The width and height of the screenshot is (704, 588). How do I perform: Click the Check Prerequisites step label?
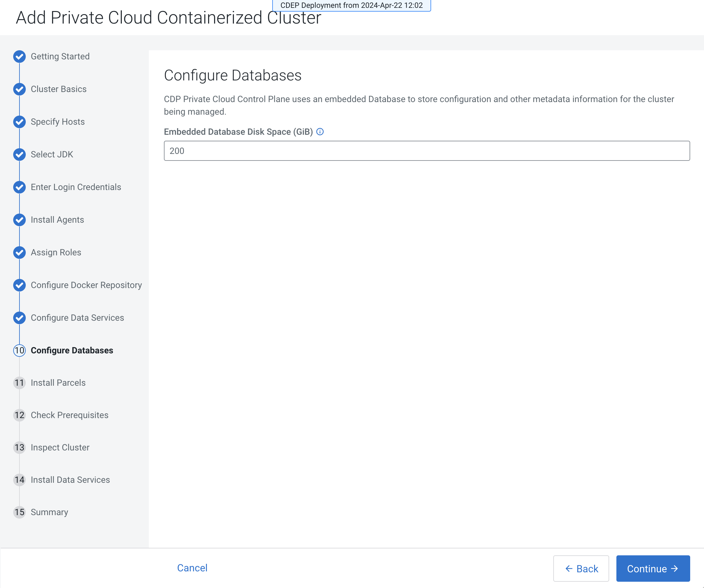(70, 415)
